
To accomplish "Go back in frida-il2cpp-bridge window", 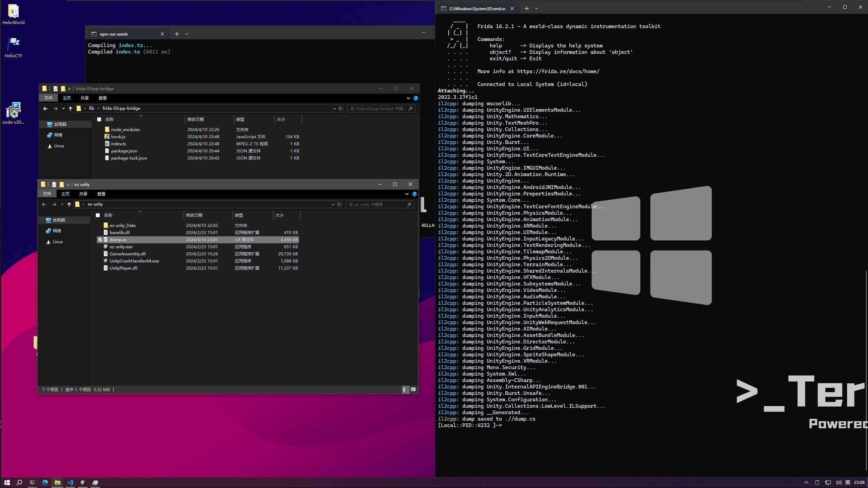I will tap(45, 109).
